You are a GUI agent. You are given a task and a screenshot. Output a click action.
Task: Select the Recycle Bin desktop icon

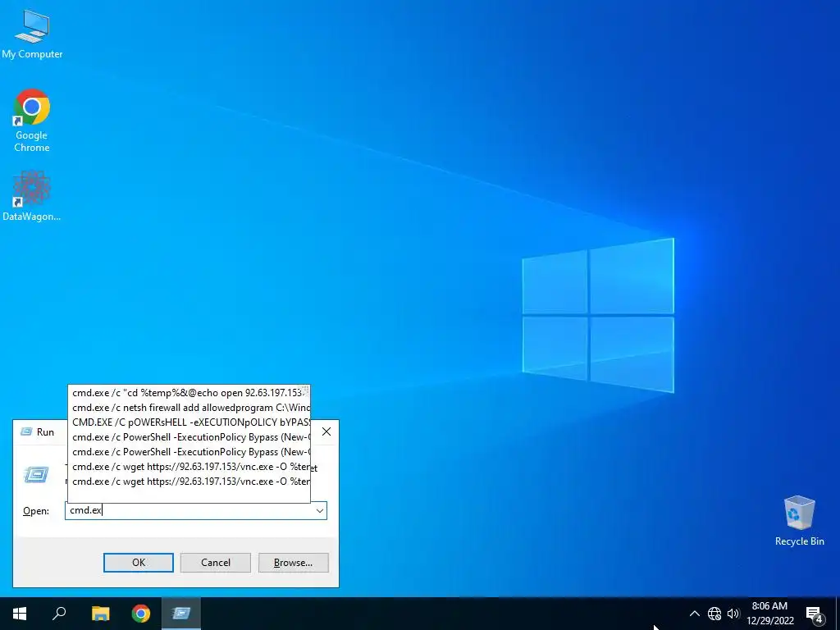(x=799, y=521)
